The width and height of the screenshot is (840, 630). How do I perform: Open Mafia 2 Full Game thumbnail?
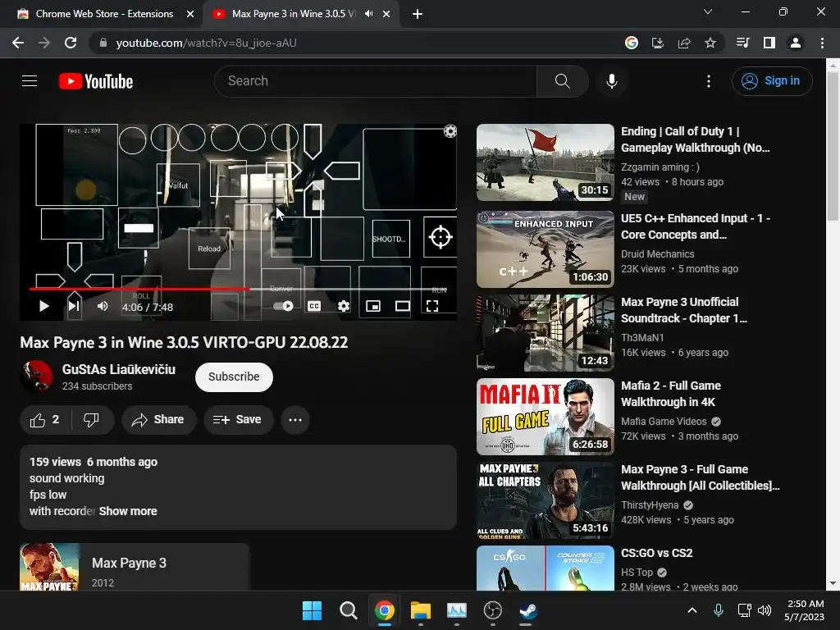click(x=546, y=417)
